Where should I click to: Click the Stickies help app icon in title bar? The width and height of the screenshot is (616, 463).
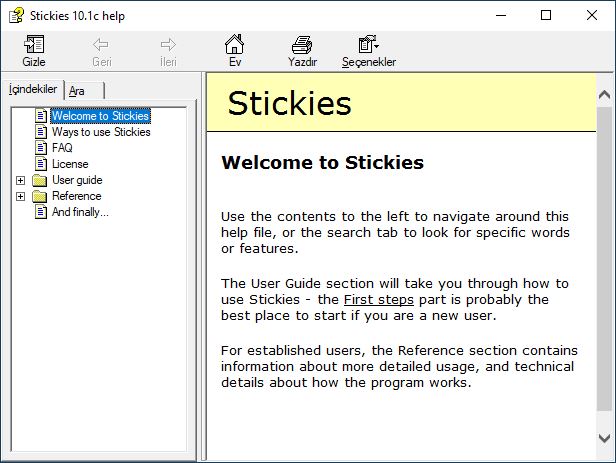16,16
